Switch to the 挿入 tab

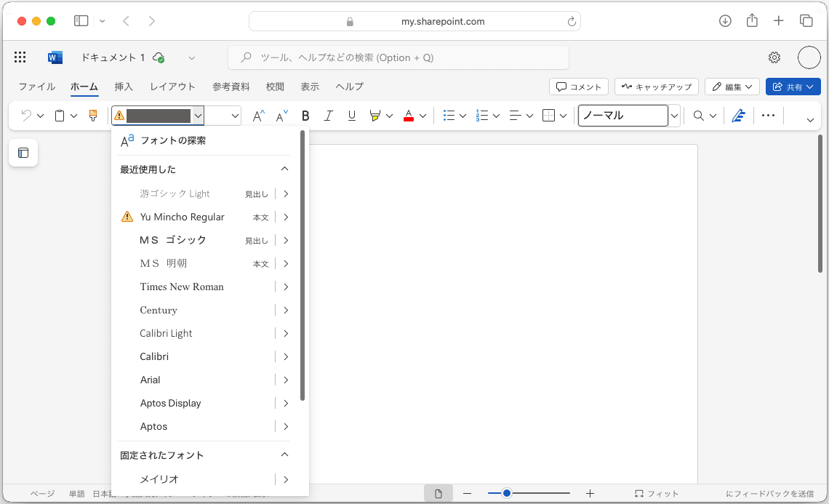point(124,87)
